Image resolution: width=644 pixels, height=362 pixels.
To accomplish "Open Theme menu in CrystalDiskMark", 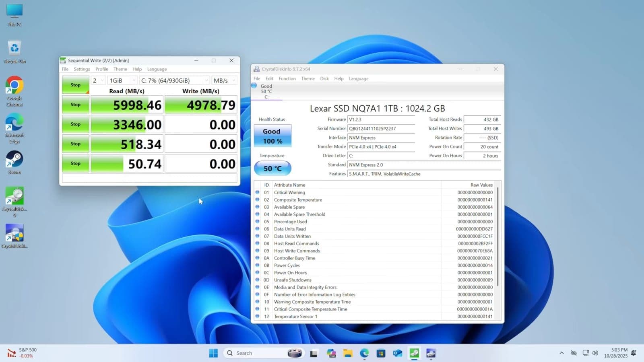I will point(120,69).
